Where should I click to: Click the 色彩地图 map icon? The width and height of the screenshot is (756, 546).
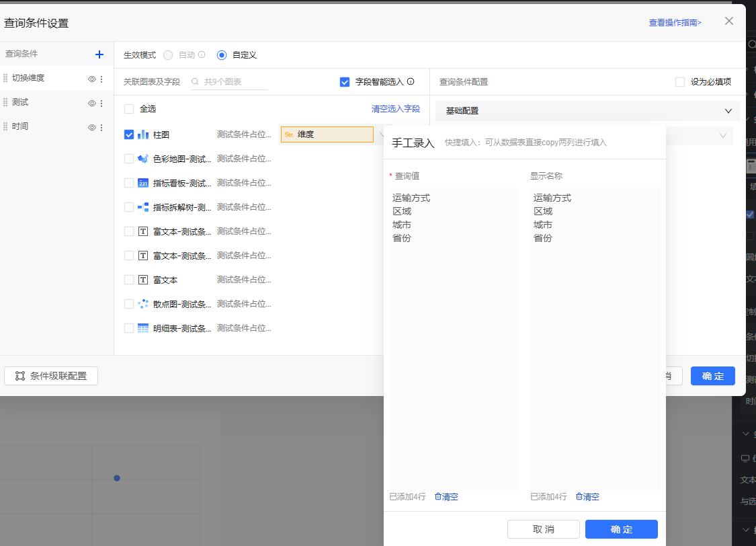point(143,159)
